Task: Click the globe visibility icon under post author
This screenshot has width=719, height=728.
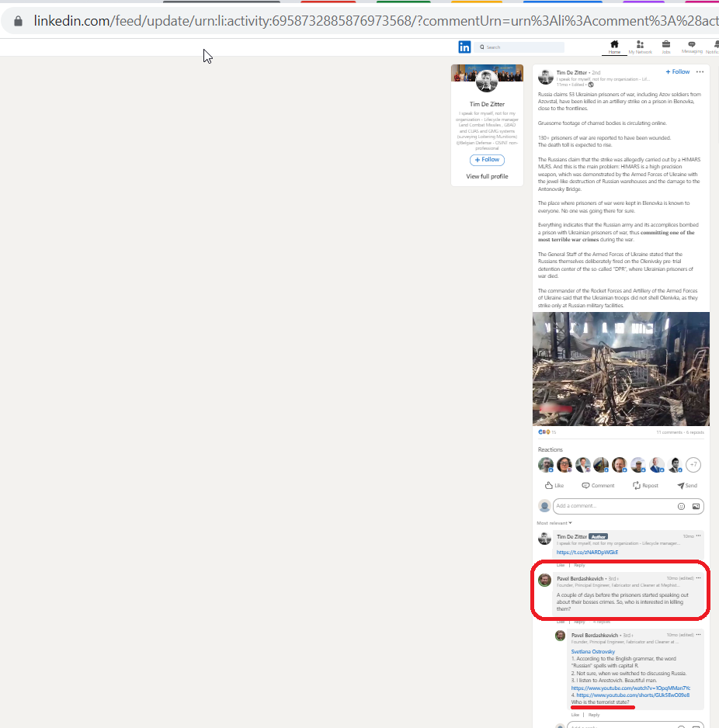Action: tap(591, 85)
